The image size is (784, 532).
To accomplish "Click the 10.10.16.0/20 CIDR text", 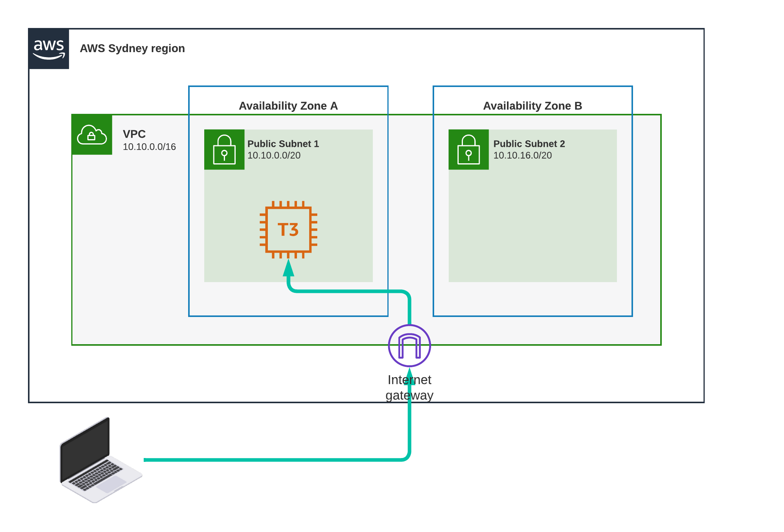I will point(522,155).
